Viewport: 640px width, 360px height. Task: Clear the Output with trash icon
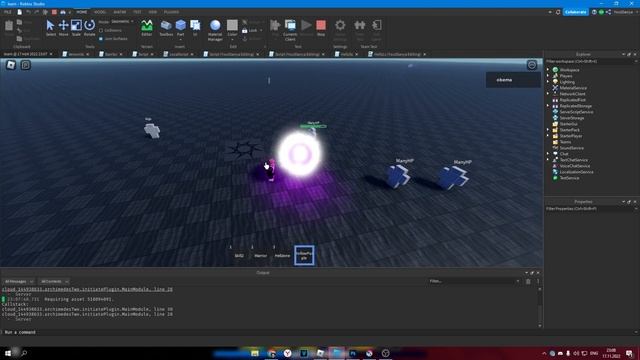click(x=528, y=281)
